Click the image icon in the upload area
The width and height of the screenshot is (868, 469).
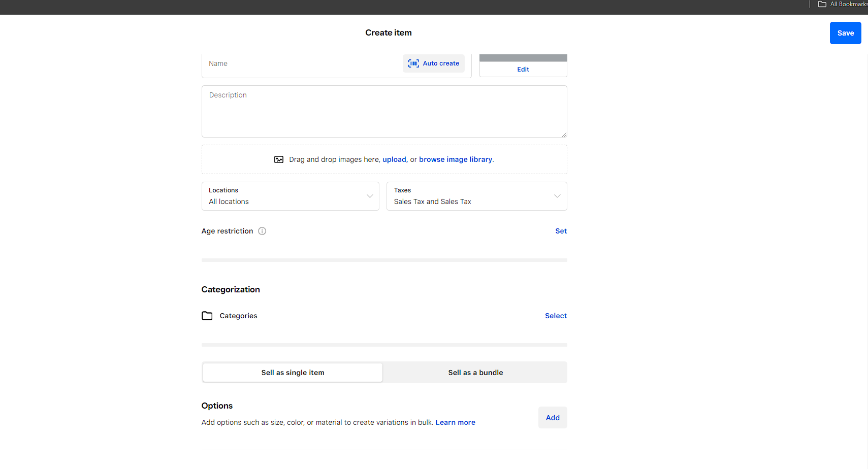(x=279, y=159)
